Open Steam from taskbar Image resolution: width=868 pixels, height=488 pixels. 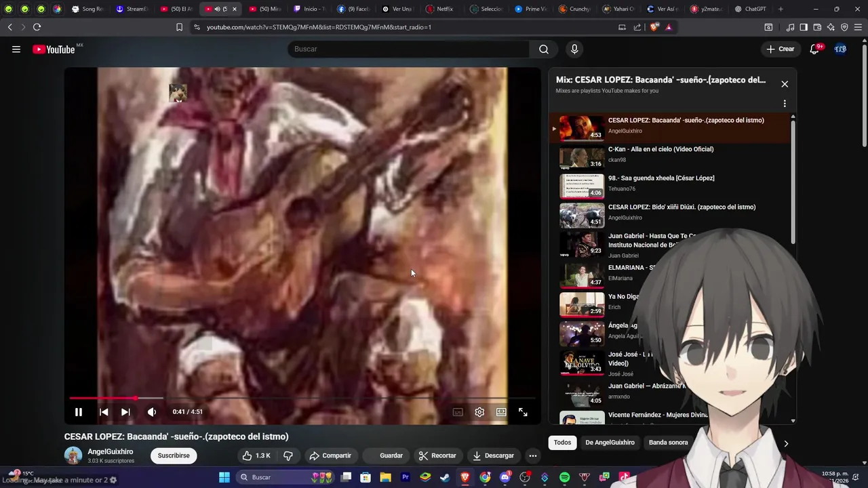point(445,477)
